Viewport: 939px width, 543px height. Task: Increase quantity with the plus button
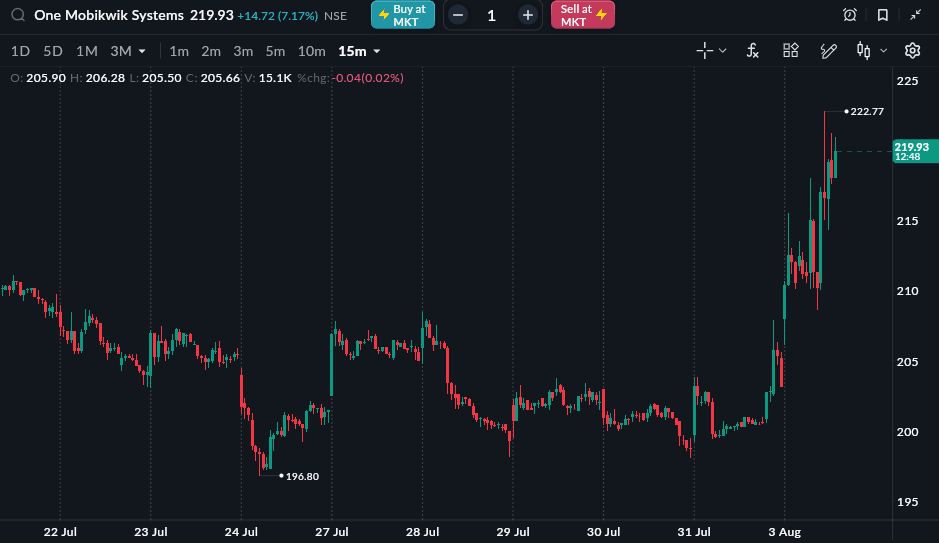(528, 16)
